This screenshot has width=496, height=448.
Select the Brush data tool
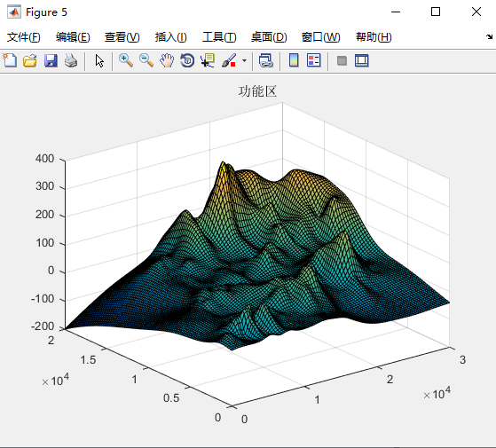pyautogui.click(x=229, y=60)
